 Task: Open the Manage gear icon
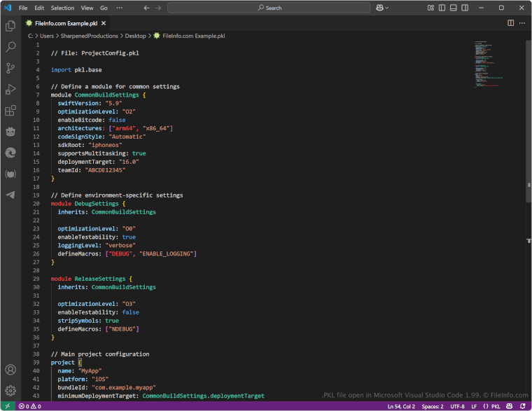[10, 391]
